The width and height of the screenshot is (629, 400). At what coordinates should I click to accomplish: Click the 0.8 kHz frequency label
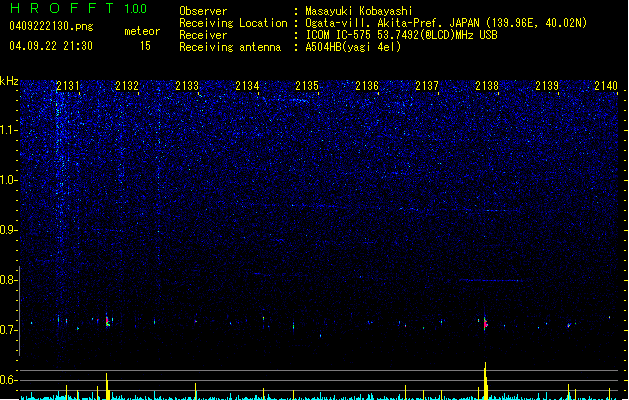coord(8,280)
